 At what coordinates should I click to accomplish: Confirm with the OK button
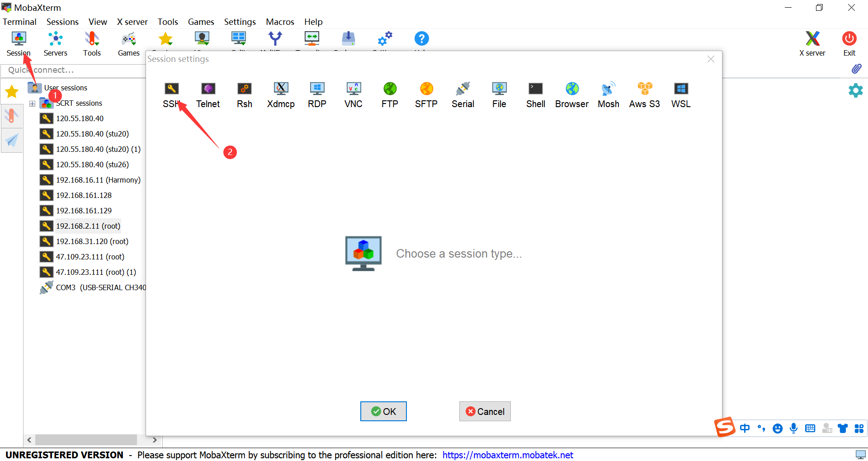383,411
